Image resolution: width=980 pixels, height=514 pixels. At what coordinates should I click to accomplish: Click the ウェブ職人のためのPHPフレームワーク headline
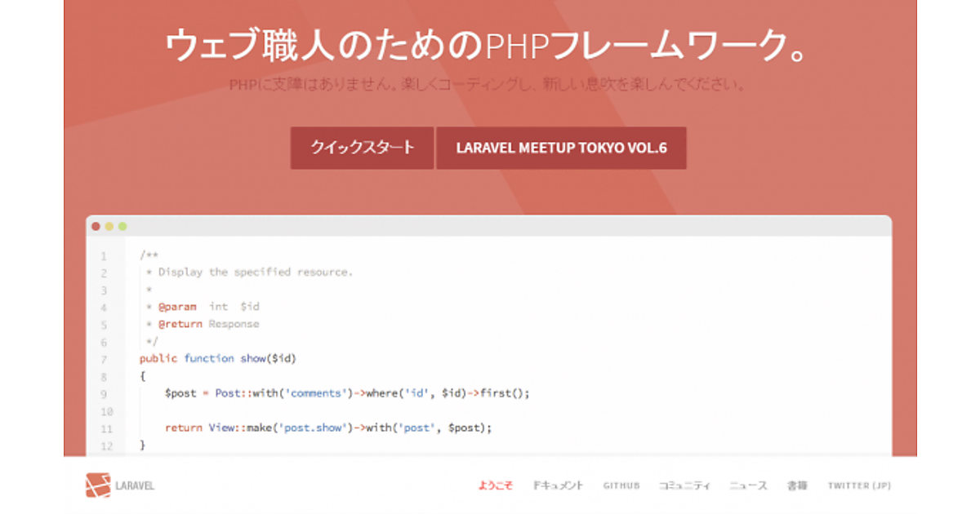(487, 47)
